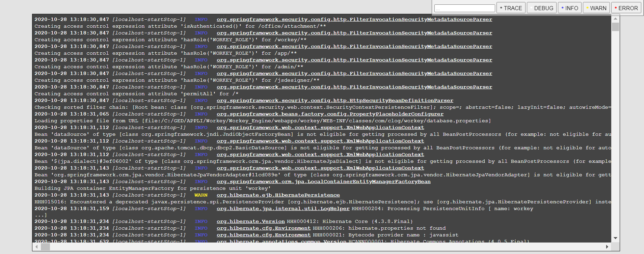Image resolution: width=644 pixels, height=254 pixels.
Task: Focus the log search text field
Action: (x=464, y=8)
